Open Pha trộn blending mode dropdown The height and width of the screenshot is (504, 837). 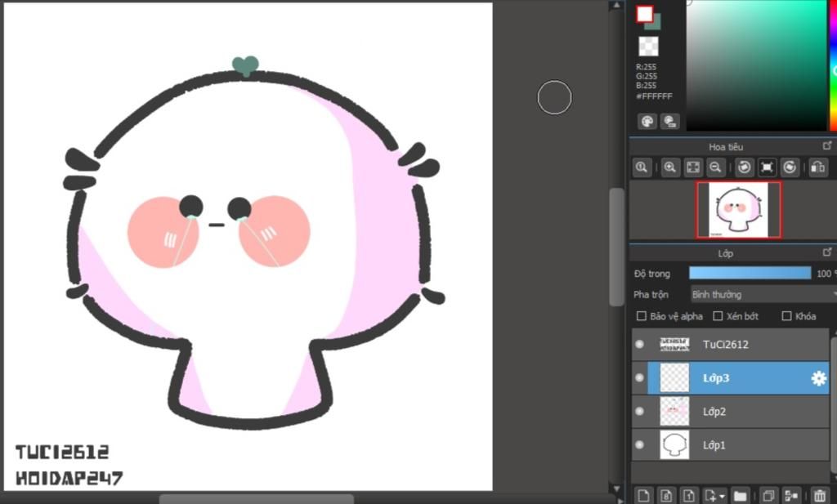763,294
